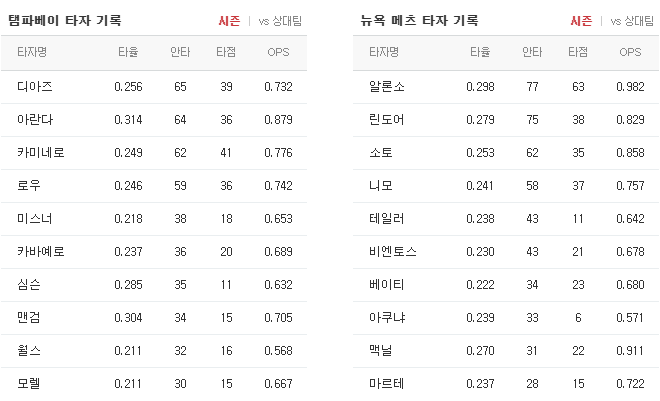Click 안타 column header in 탬파베이 table
This screenshot has width=660, height=401.
(180, 52)
